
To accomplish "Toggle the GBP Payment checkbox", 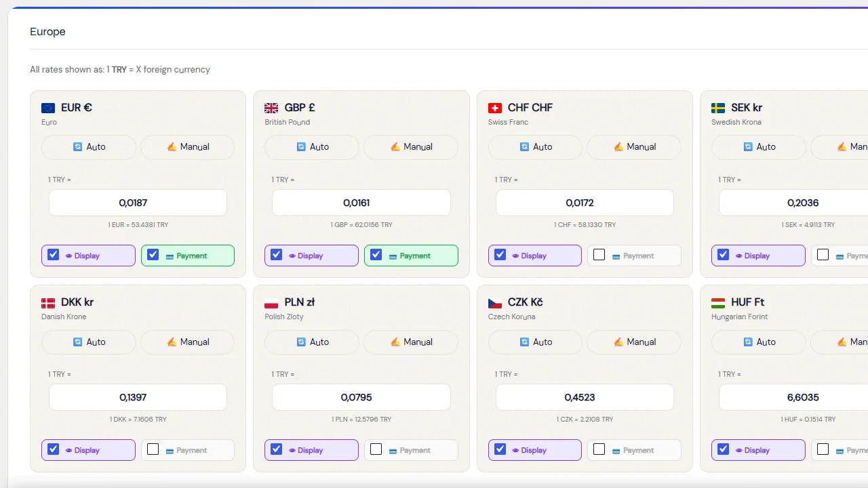I will pos(376,255).
